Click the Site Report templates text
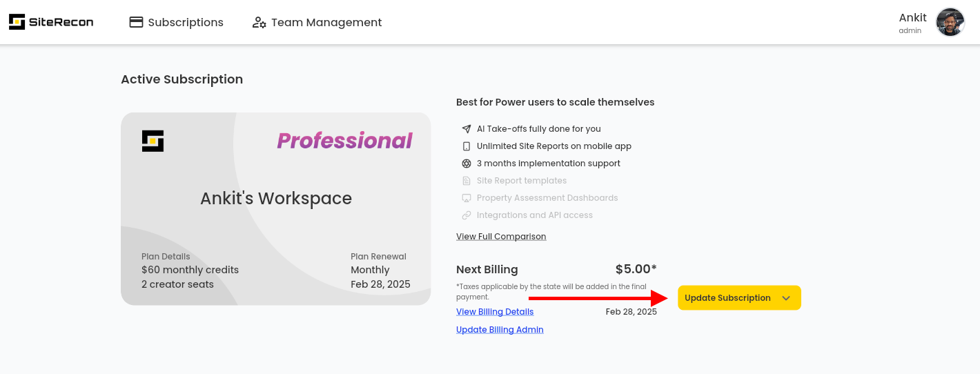The height and width of the screenshot is (374, 980). 522,181
